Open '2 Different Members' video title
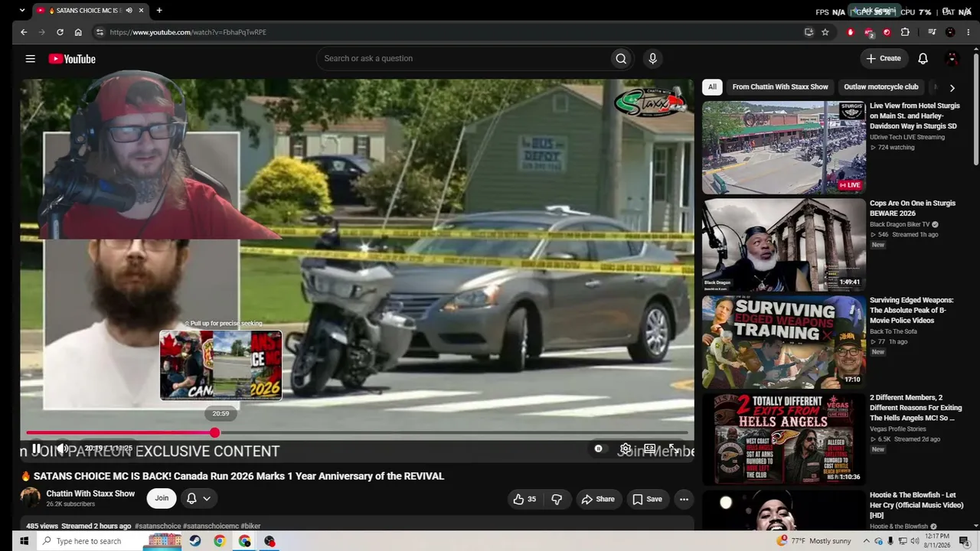Screen dimensions: 980x551 (916, 408)
